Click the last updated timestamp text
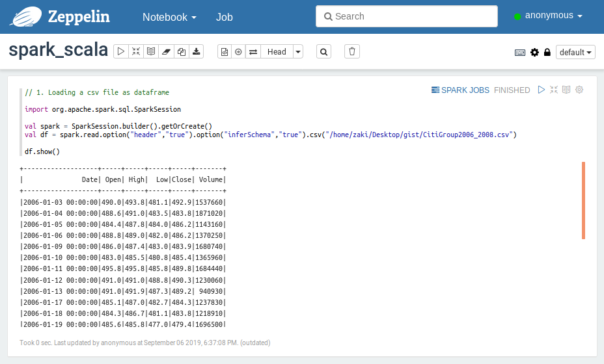This screenshot has height=364, width=604. tap(145, 343)
